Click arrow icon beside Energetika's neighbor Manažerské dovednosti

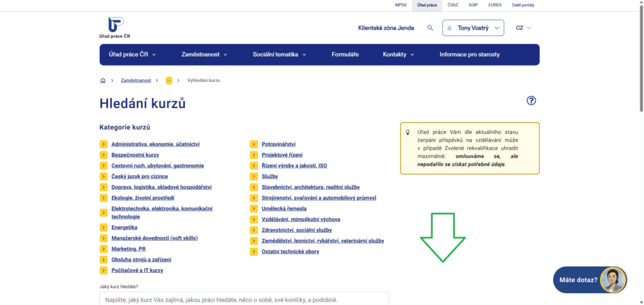click(104, 238)
